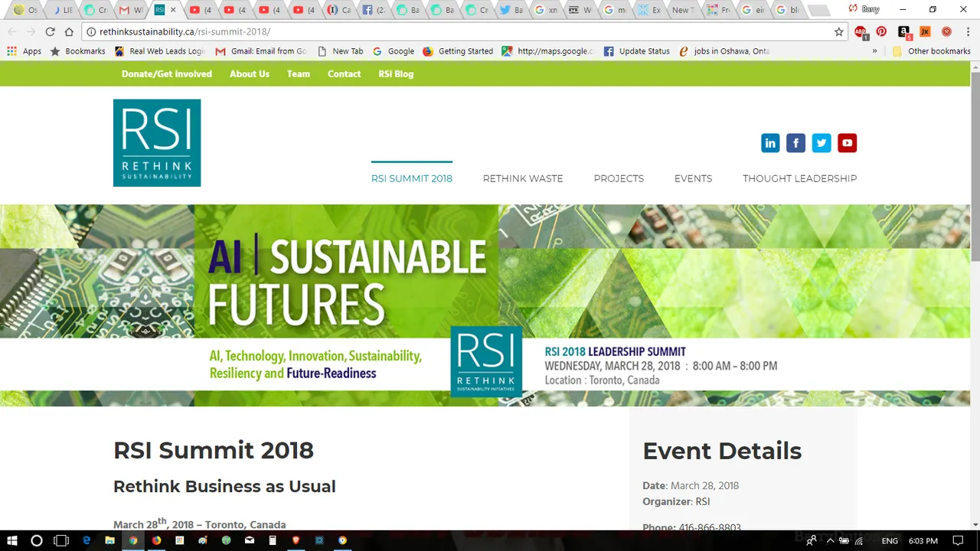Click the Event Details heading
Screen dimensions: 980x551
pyautogui.click(x=722, y=451)
